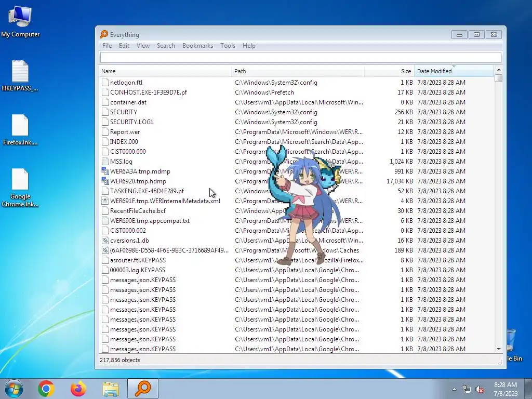Click the vertical scrollbar thumb

tap(498, 78)
